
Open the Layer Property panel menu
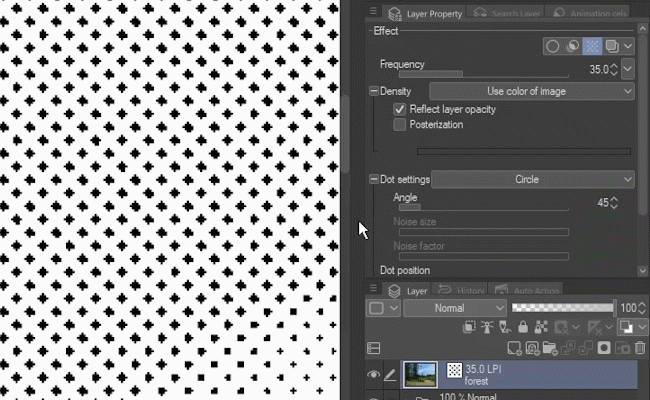pos(373,11)
